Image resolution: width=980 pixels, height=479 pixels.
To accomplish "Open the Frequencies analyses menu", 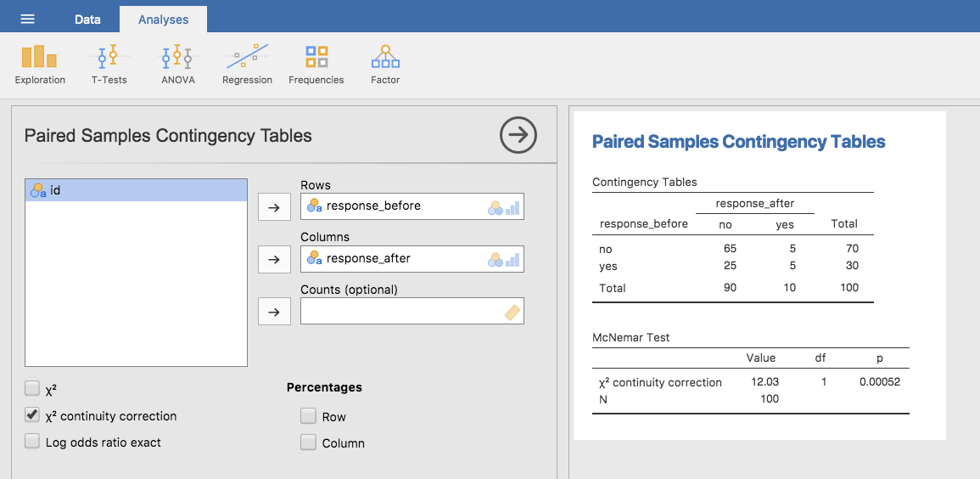I will point(316,65).
